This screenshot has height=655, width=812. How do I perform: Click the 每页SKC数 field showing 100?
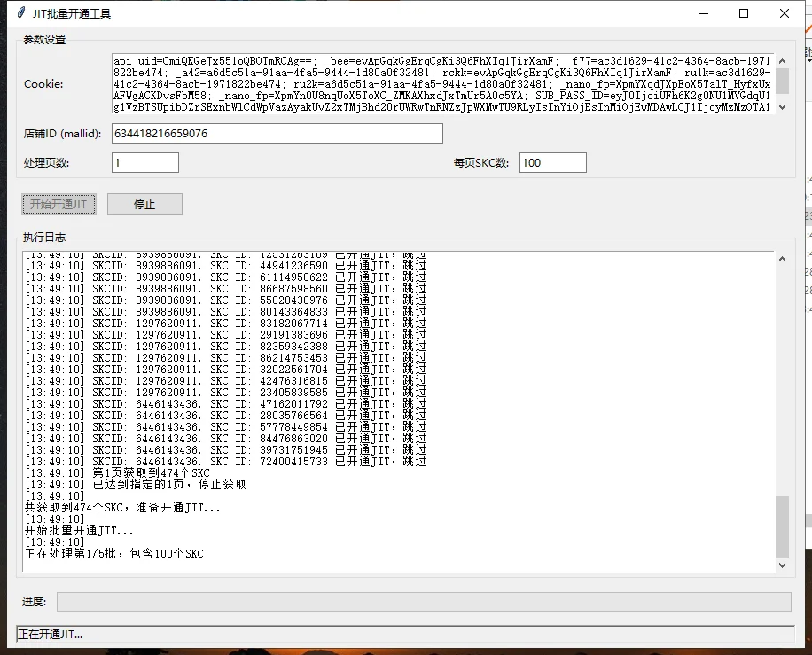coord(553,162)
